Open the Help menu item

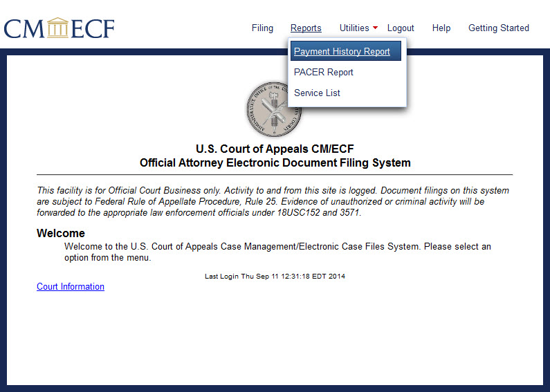[441, 28]
